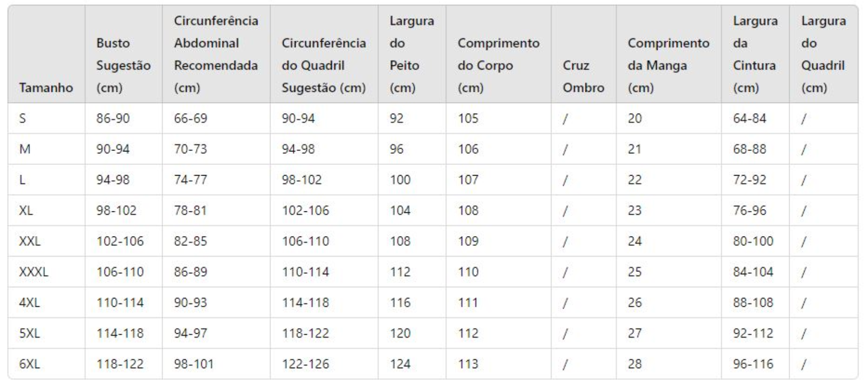This screenshot has width=868, height=387.
Task: Click the Circunferência Abdominal Recomendada header
Action: [216, 54]
